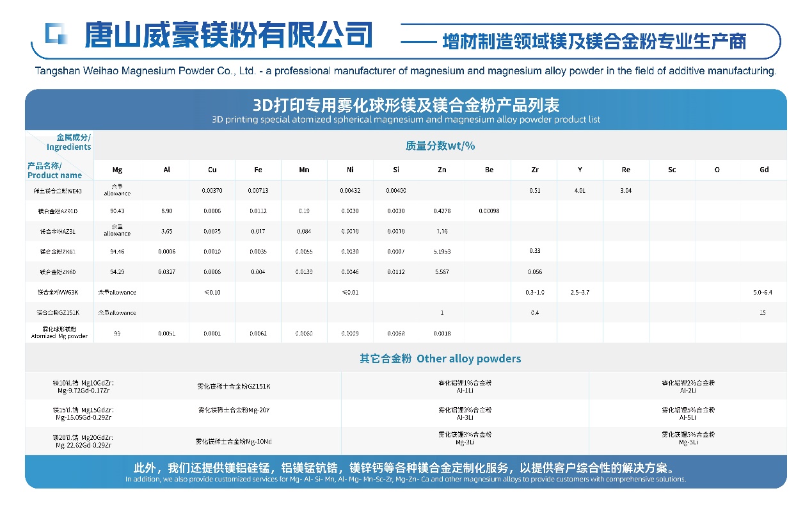The width and height of the screenshot is (812, 509).
Task: Click the 5.1953 Zn value for ZK61
Action: click(x=442, y=252)
